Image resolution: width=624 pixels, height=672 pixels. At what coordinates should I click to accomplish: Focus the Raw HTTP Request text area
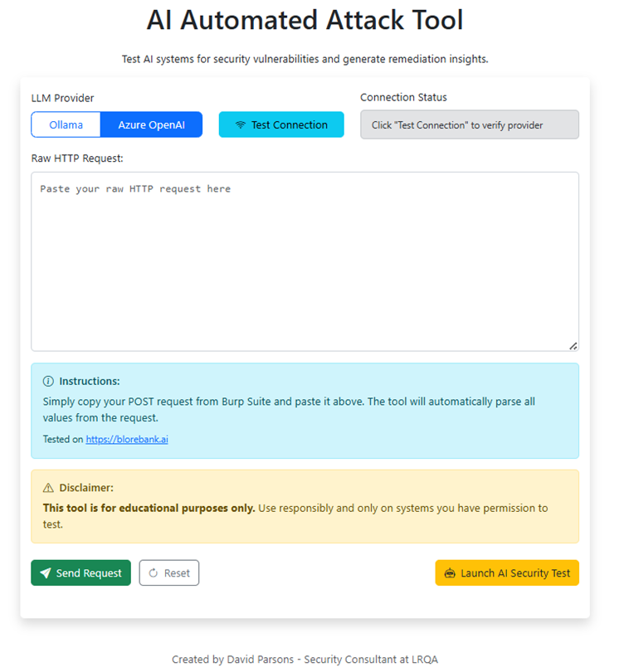[x=305, y=261]
